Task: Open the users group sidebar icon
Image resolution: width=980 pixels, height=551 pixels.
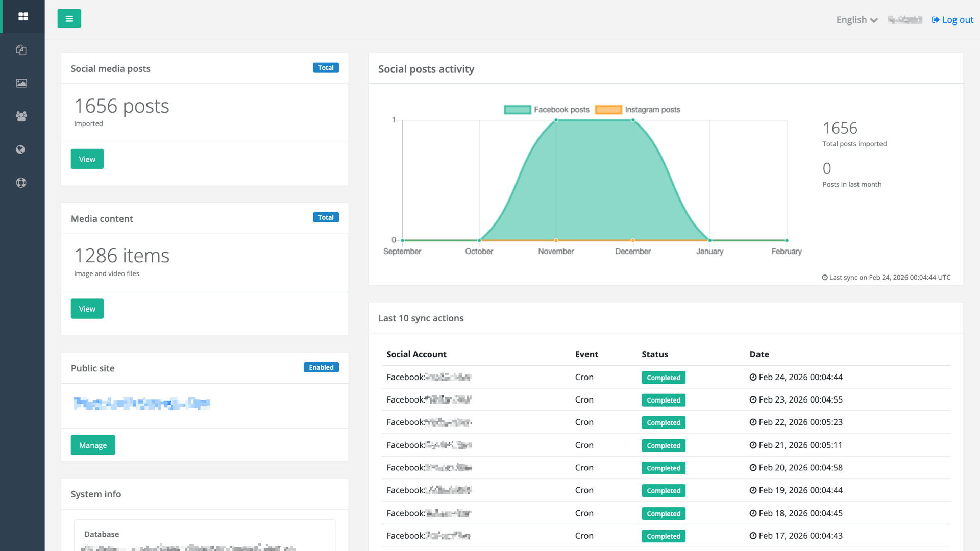Action: pyautogui.click(x=21, y=116)
